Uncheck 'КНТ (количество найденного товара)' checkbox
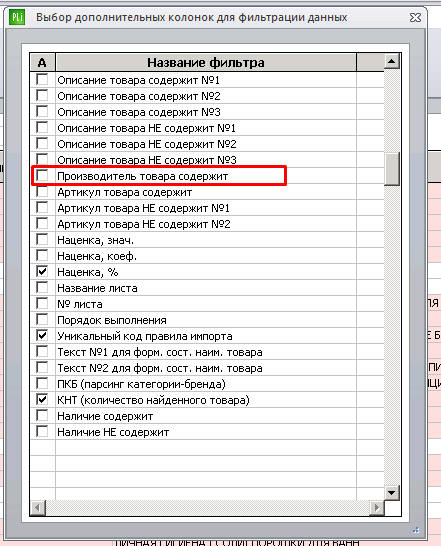Screen dimensions: 441x546 click(x=42, y=399)
